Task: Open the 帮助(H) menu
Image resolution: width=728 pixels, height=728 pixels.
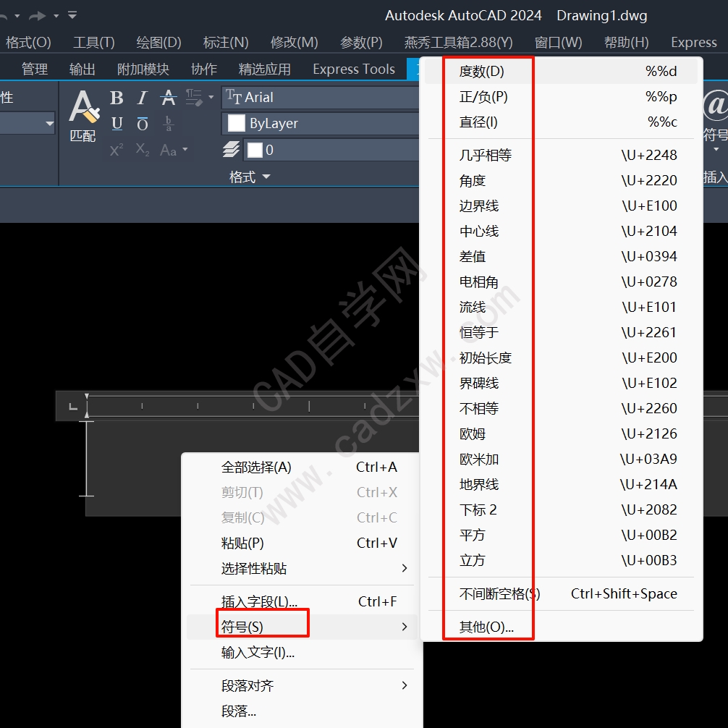Action: pos(626,42)
